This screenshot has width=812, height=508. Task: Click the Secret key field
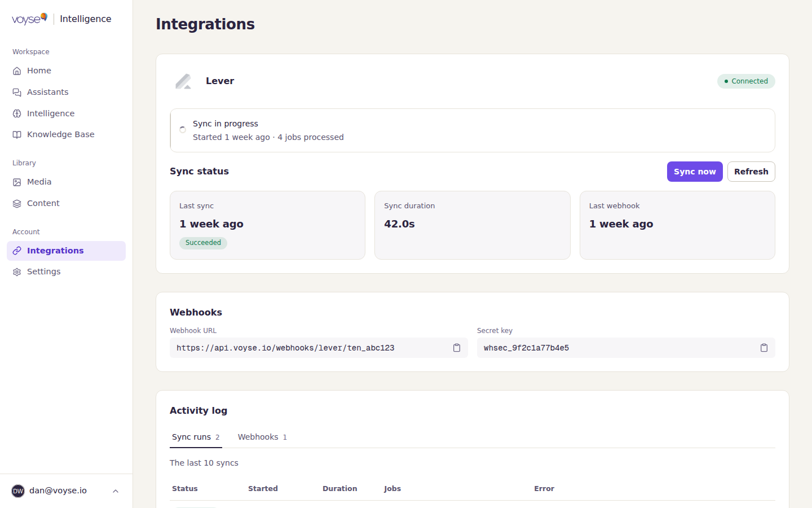coord(626,348)
